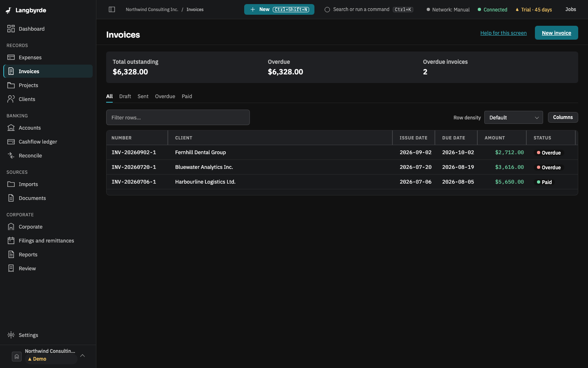Select the All invoices tab
The height and width of the screenshot is (368, 588).
[109, 96]
